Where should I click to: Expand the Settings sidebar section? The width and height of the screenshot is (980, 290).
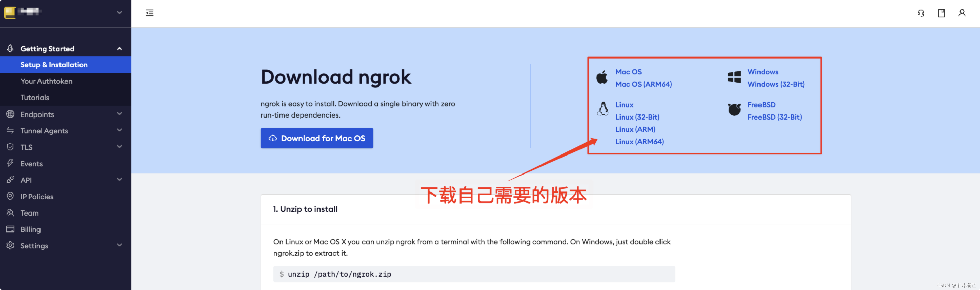click(119, 245)
